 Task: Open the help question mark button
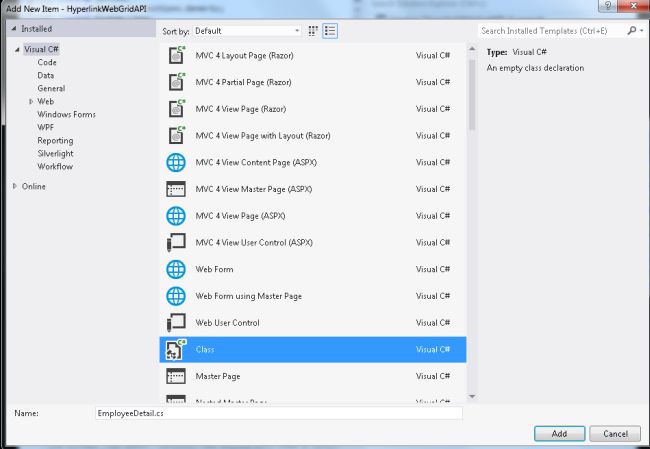tap(608, 6)
